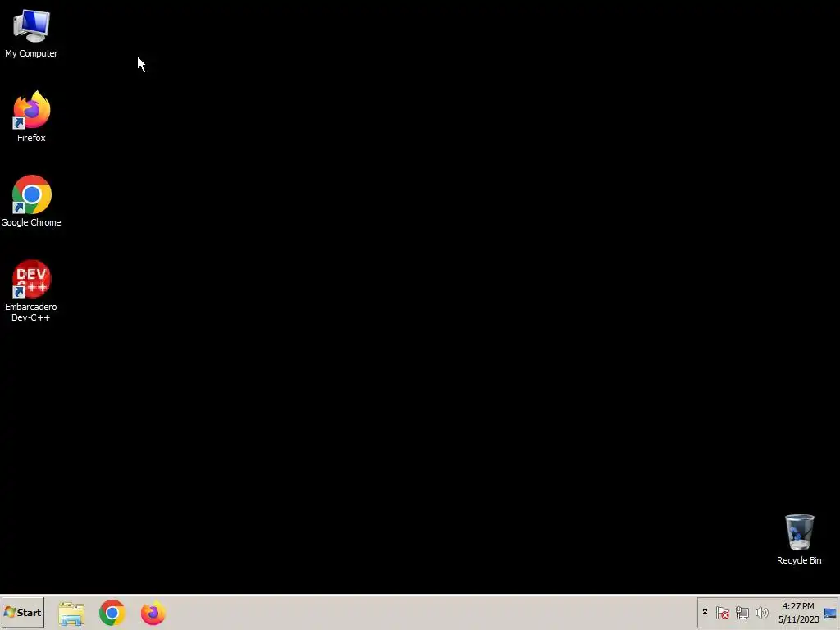Image resolution: width=840 pixels, height=630 pixels.
Task: Select the My Computer desktop icon
Action: (31, 33)
